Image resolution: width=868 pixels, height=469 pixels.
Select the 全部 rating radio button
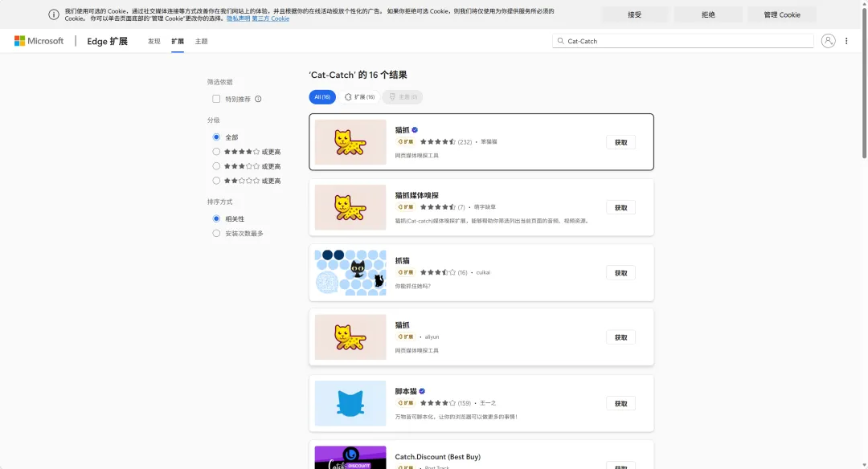(x=216, y=137)
